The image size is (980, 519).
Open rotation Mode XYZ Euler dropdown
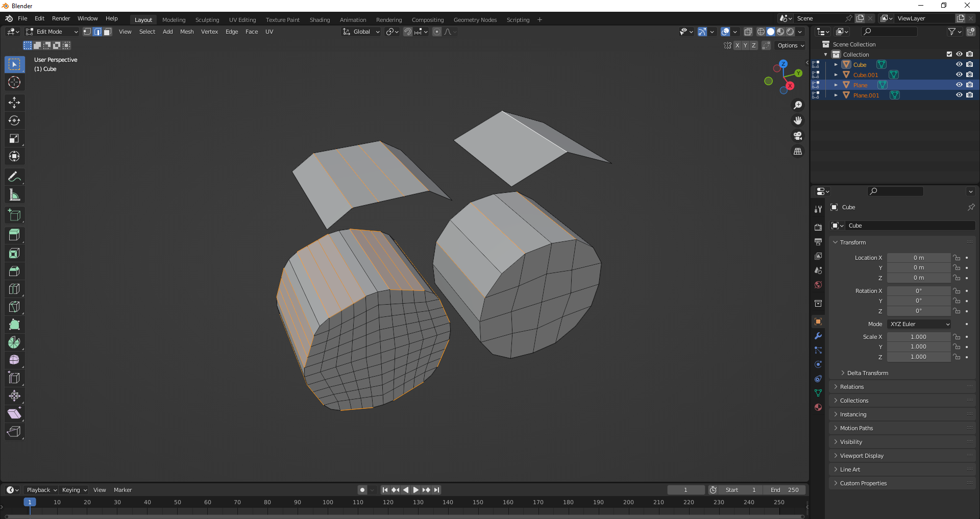click(919, 324)
